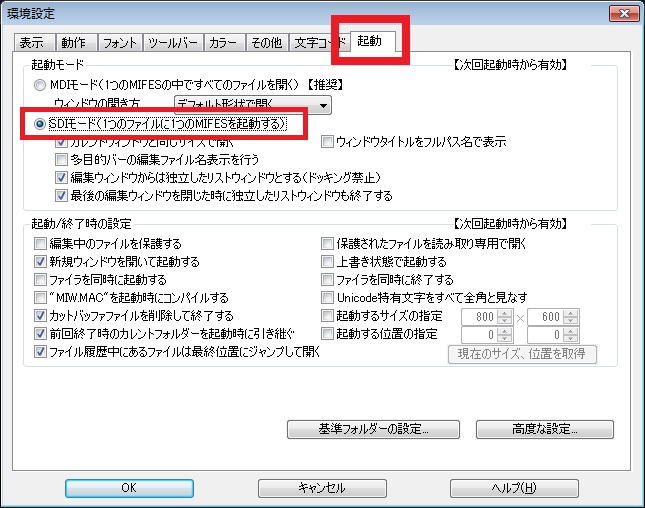
Task: Increase the height 600 spinner value
Action: [572, 312]
